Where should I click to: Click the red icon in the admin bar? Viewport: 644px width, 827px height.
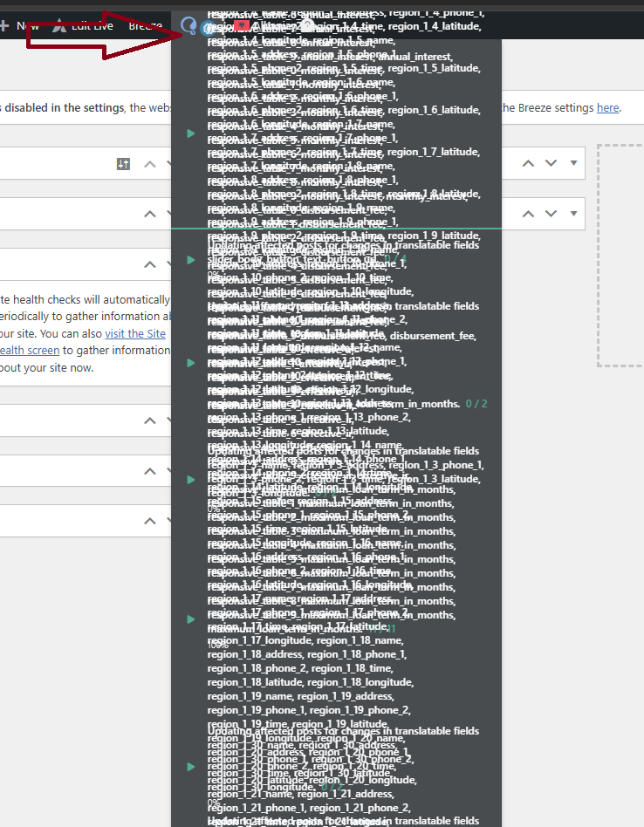pyautogui.click(x=243, y=25)
